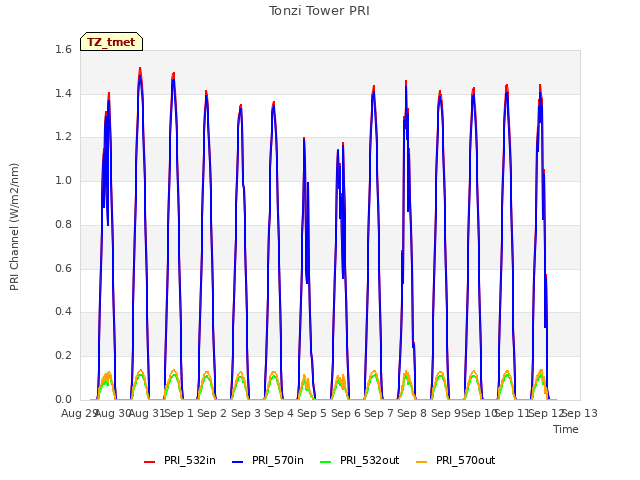Image resolution: width=640 pixels, height=480 pixels.
Task: Click the Time x-axis label
Action: [566, 429]
